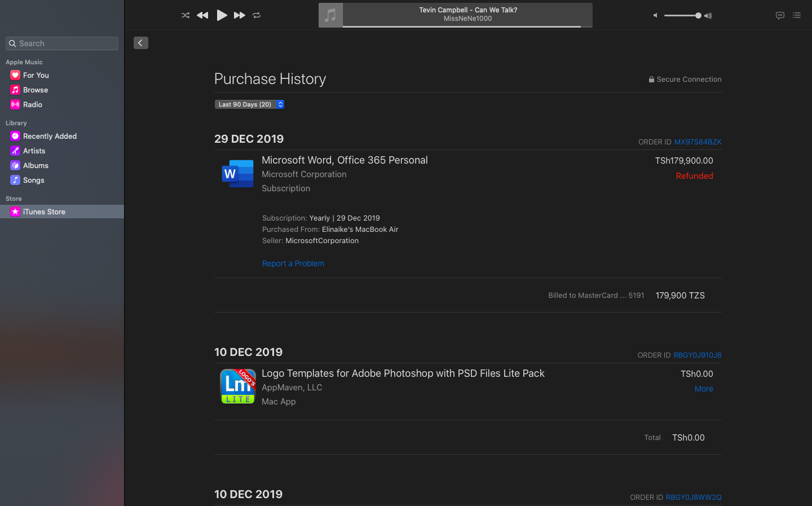Image resolution: width=812 pixels, height=506 pixels.
Task: Click the Recently Added clock icon
Action: point(15,136)
